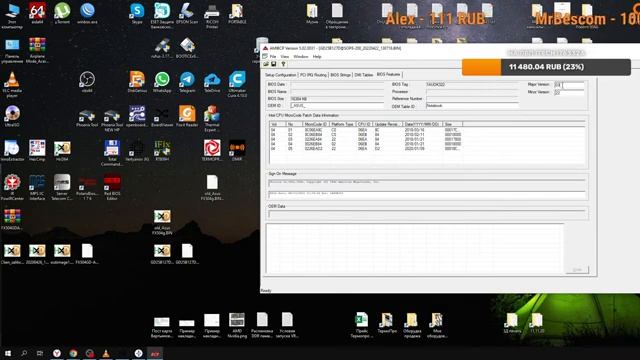Viewport: 640px width, 360px height.
Task: Select the VLC media player shortcut
Action: pyautogui.click(x=12, y=85)
